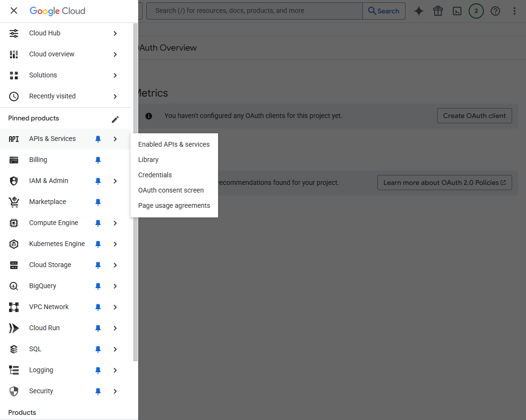Expand the Compute Engine submenu arrow
The height and width of the screenshot is (420, 526).
point(115,223)
